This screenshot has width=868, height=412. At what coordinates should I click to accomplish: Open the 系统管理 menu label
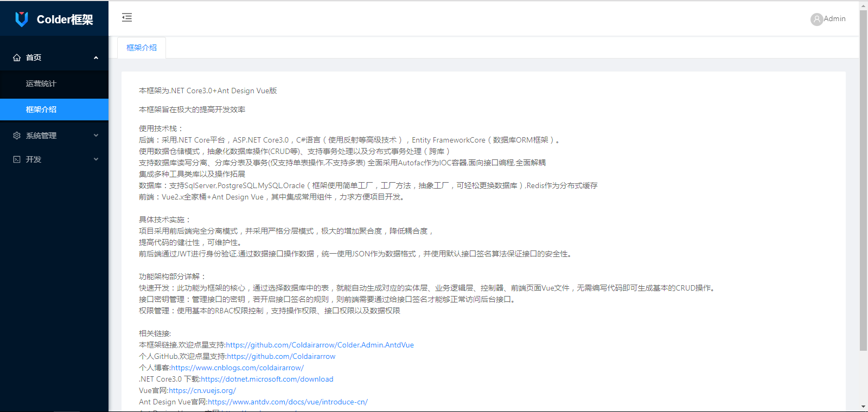41,136
